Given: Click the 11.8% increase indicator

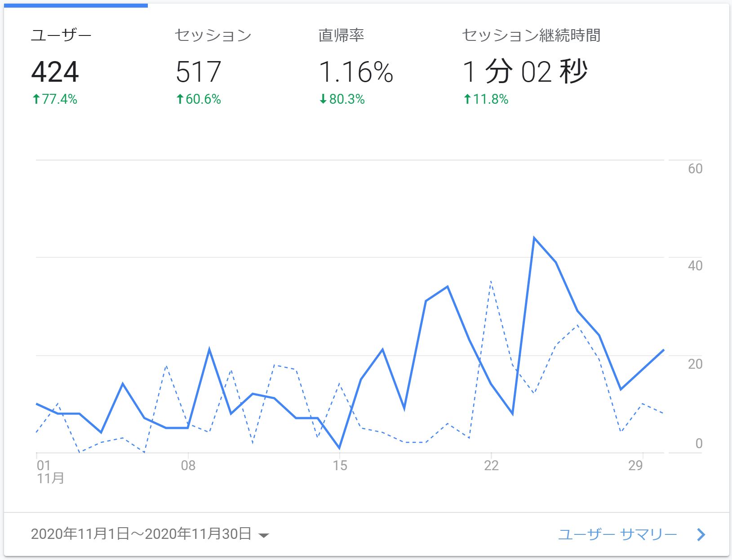Looking at the screenshot, I should [x=486, y=99].
